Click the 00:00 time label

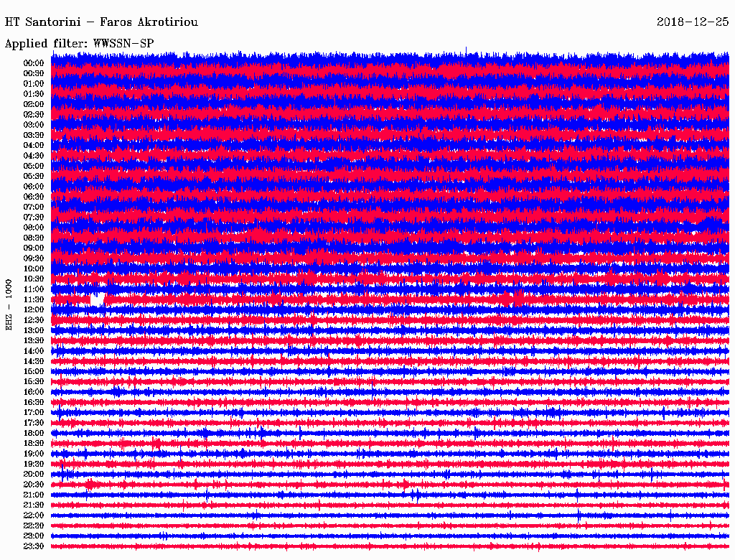pos(34,63)
